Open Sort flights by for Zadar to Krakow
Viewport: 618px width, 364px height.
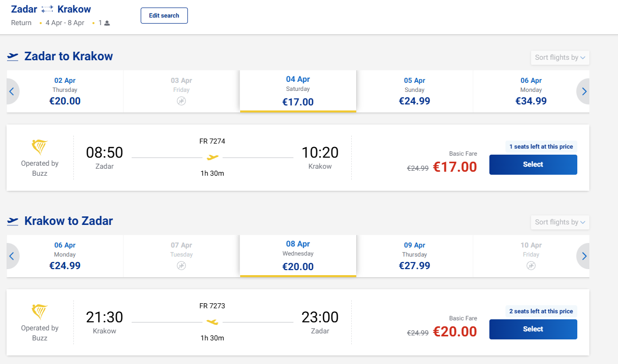[x=560, y=58]
